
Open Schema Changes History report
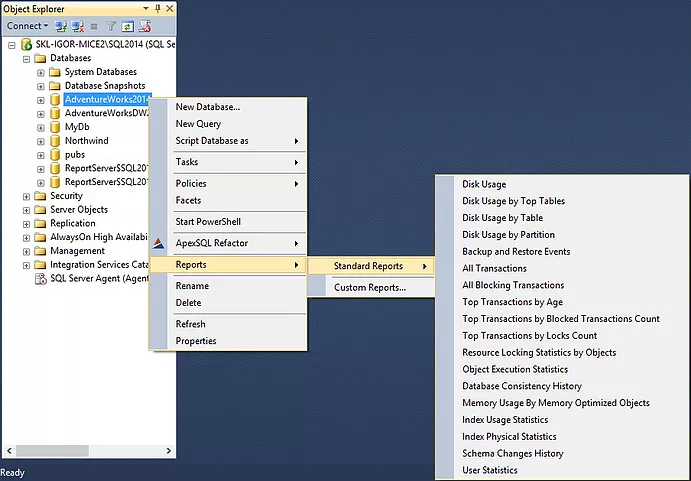[562, 454]
